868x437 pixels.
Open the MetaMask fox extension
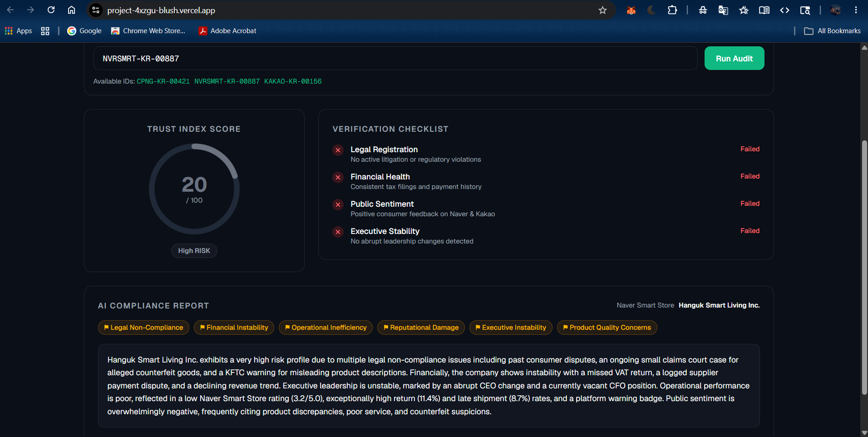click(631, 10)
